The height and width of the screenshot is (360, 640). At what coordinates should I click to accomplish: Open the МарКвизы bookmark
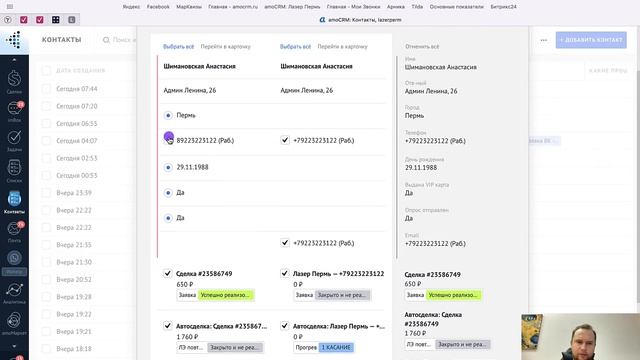(189, 7)
